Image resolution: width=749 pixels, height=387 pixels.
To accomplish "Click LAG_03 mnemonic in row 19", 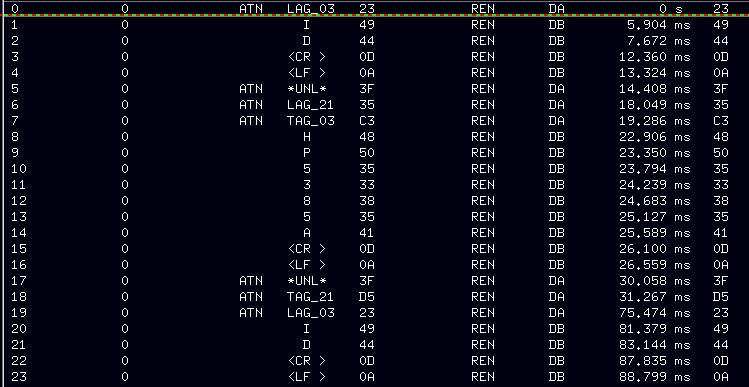I will tap(310, 313).
